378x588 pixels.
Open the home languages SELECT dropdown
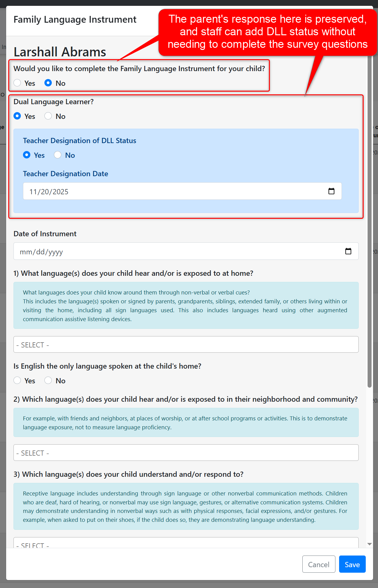186,345
